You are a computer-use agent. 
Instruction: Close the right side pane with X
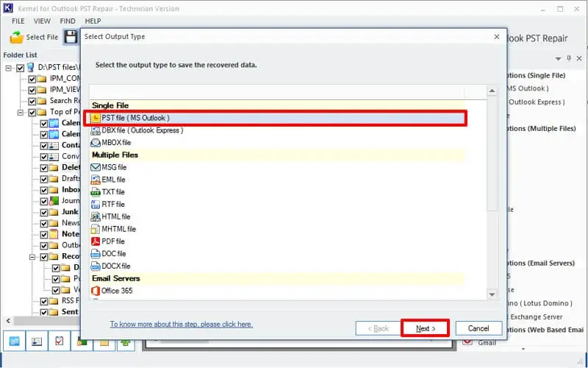coord(579,58)
